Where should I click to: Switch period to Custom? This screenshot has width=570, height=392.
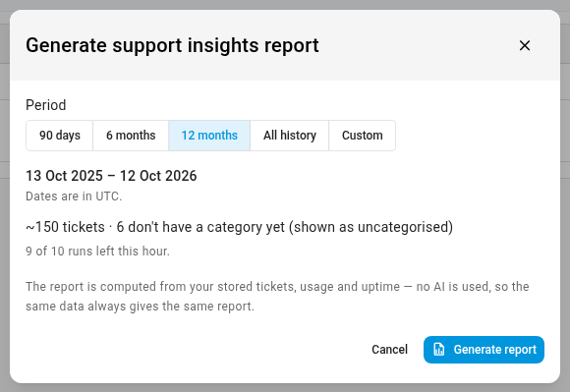pos(362,136)
